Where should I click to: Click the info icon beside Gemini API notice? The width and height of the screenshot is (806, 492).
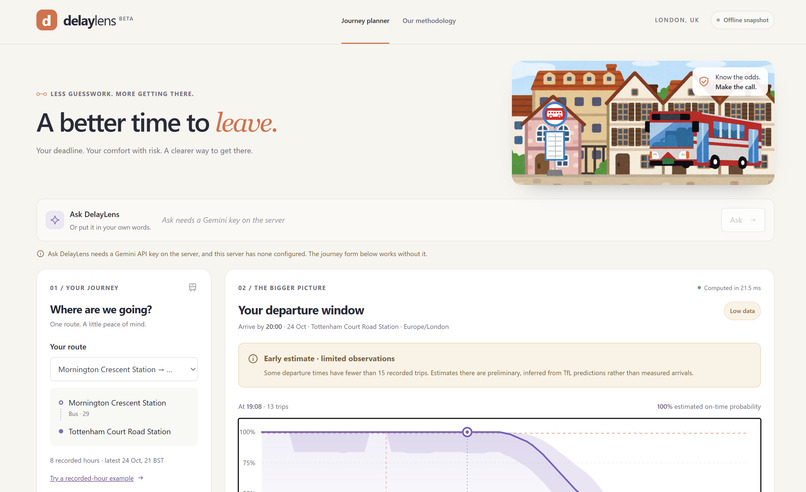(x=40, y=254)
